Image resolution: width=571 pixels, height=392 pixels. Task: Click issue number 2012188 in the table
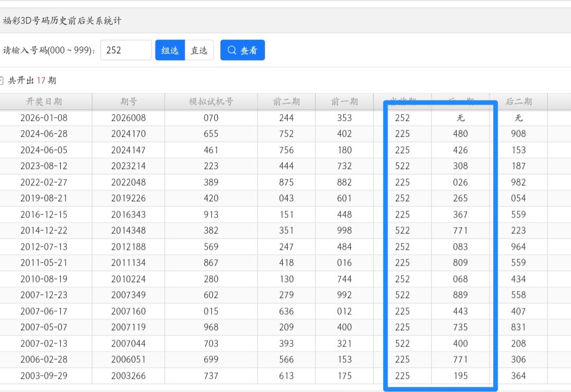point(128,247)
